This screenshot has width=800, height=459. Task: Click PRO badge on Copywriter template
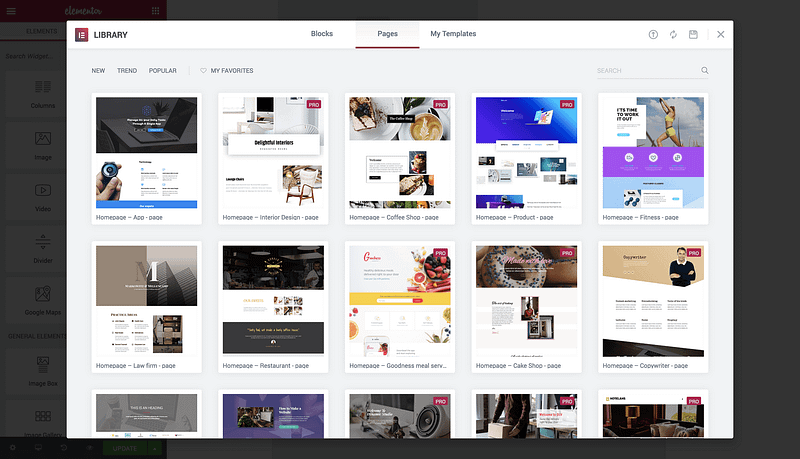click(x=694, y=253)
